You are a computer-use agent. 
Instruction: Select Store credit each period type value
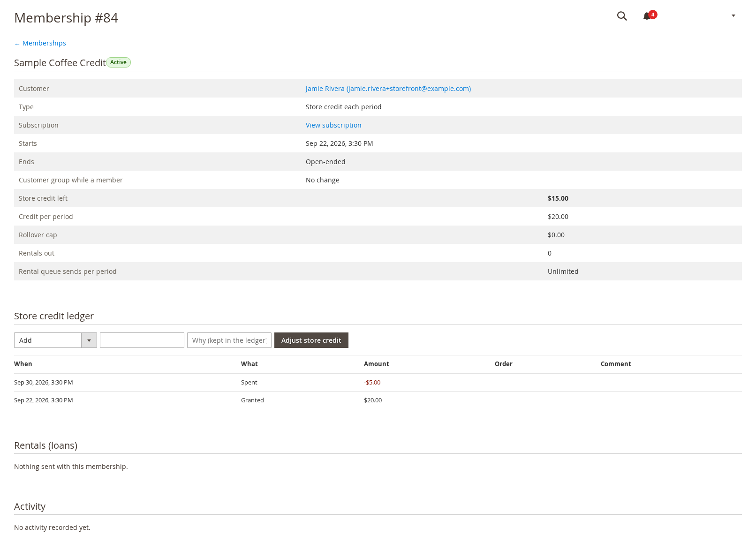pos(344,107)
